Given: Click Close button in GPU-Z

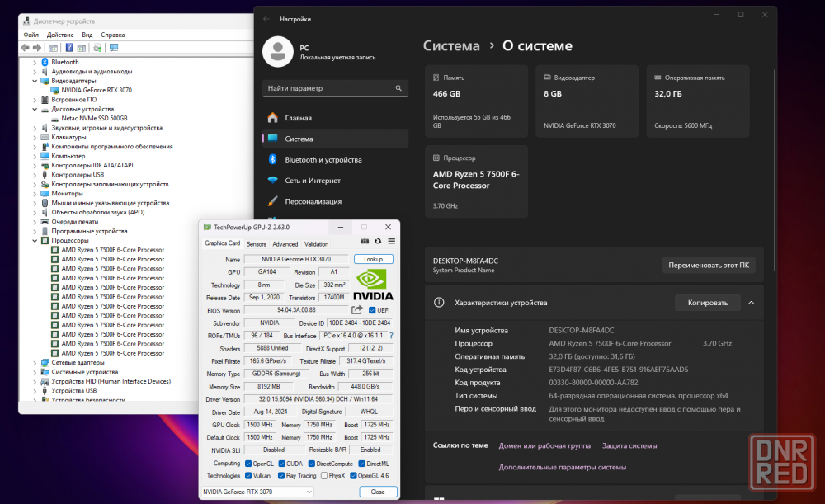Looking at the screenshot, I should point(378,492).
